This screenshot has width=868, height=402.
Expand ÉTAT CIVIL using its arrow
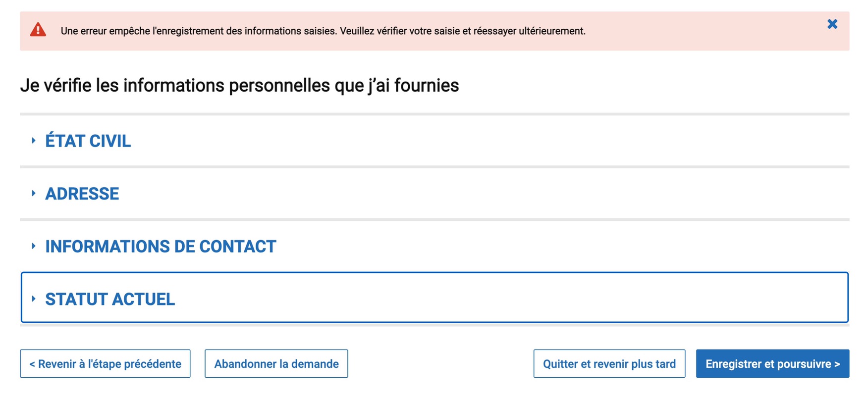tap(33, 141)
